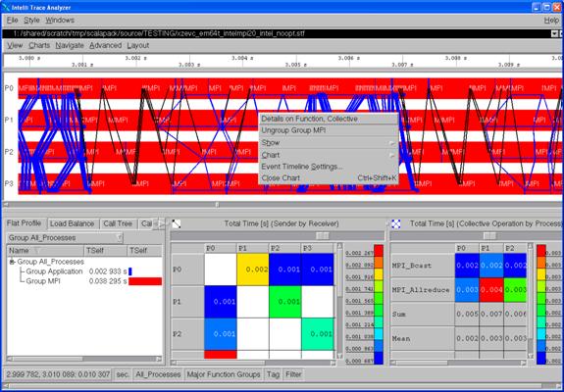
Task: Switch to the Flat Profile tab
Action: [x=24, y=223]
